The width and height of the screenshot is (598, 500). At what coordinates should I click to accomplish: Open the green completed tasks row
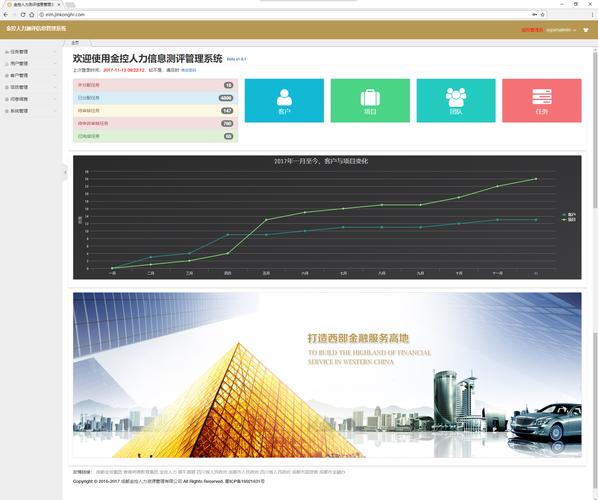click(x=155, y=136)
